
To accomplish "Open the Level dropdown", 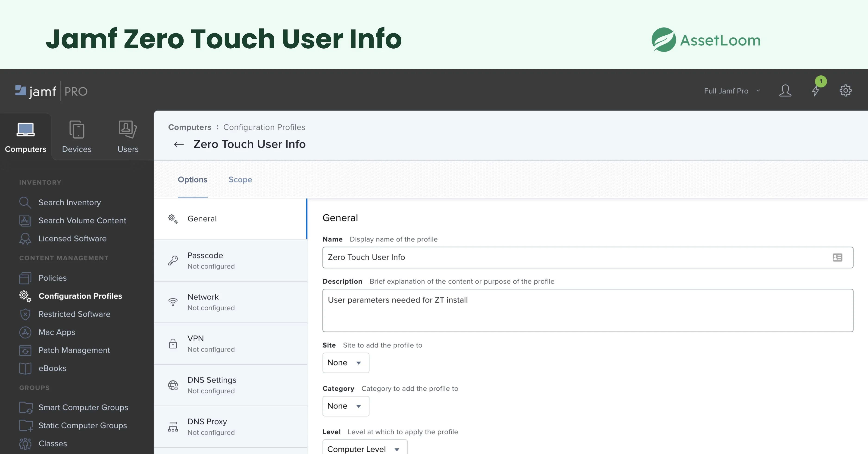I will pos(364,449).
